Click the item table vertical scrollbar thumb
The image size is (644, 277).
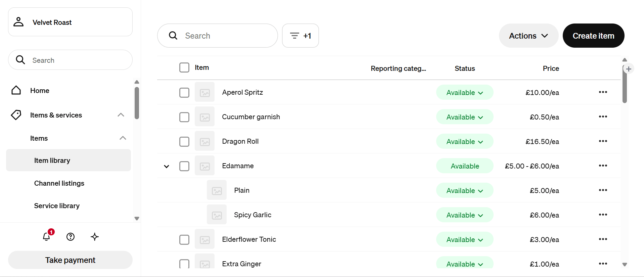[x=625, y=84]
